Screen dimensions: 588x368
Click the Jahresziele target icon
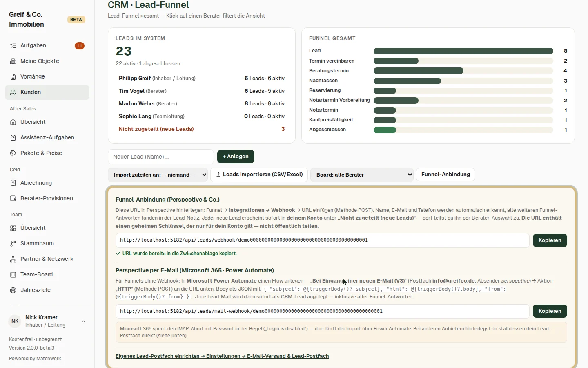pos(13,290)
